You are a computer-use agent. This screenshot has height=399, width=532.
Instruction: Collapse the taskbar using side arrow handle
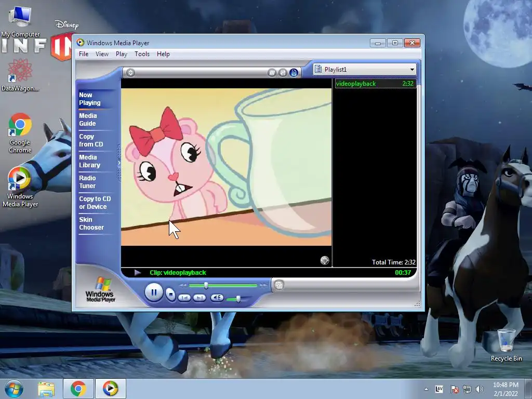[x=119, y=163]
